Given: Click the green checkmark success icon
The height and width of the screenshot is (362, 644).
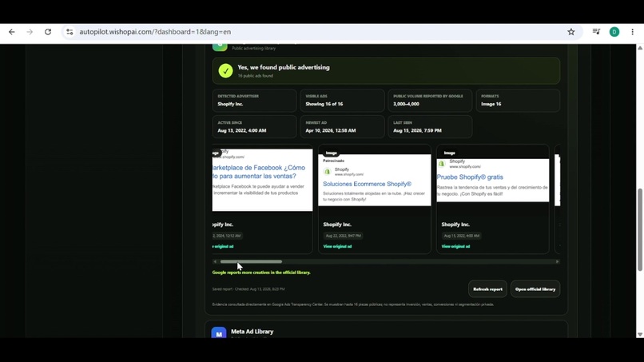Looking at the screenshot, I should 225,70.
